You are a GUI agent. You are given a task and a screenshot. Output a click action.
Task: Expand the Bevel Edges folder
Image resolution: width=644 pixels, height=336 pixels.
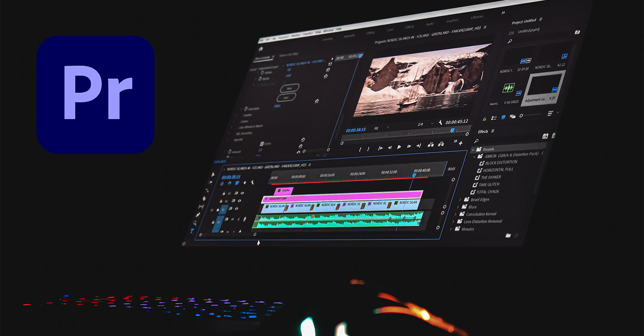tap(460, 200)
